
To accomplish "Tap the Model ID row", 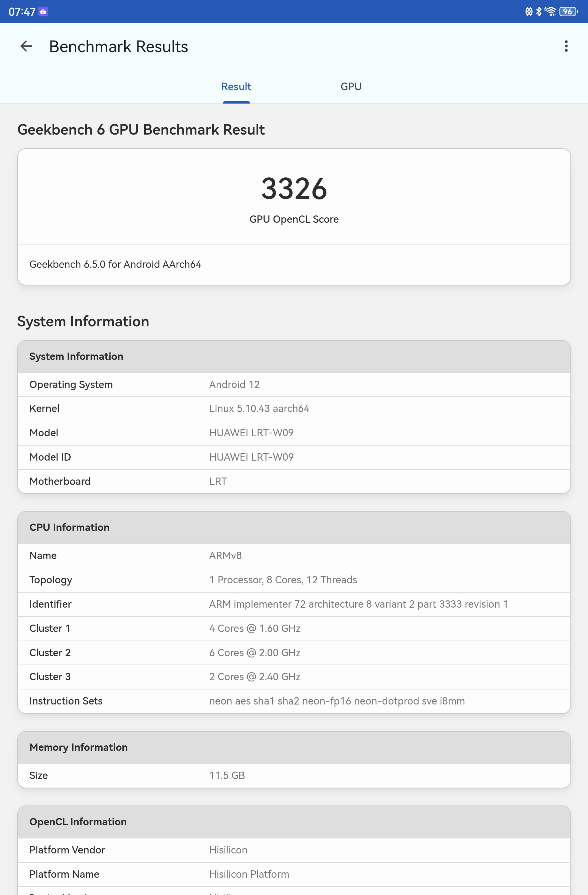I will coord(294,457).
